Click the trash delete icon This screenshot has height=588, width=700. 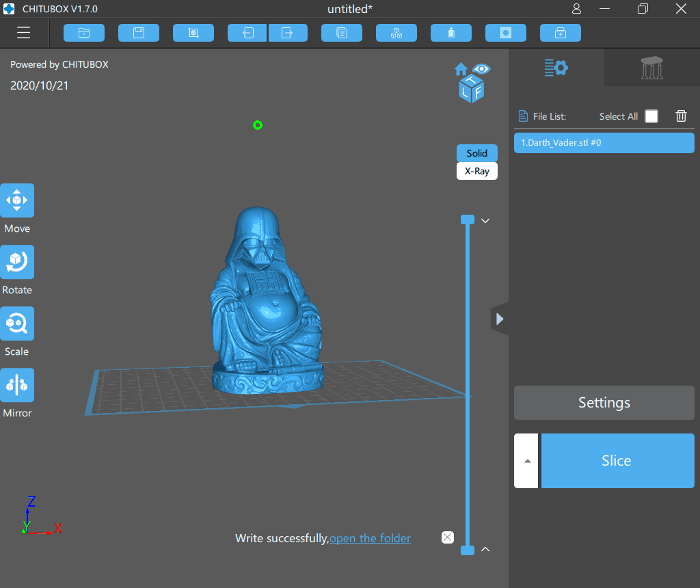click(x=681, y=116)
